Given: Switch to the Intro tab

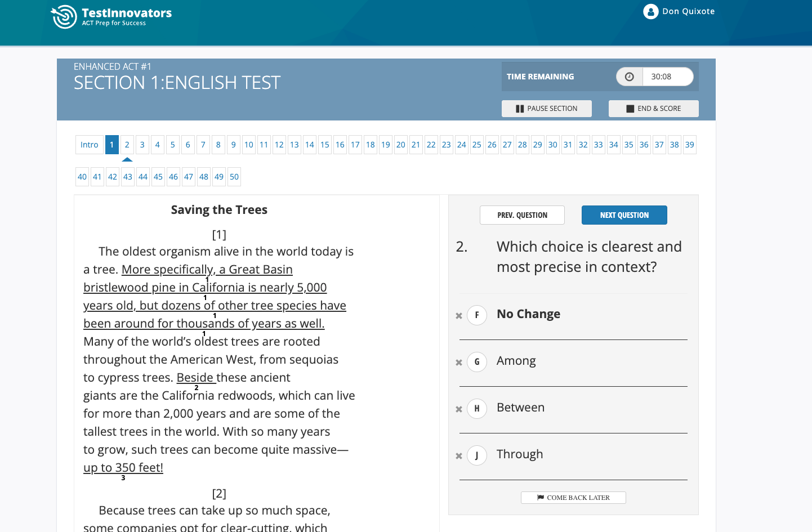Looking at the screenshot, I should coord(89,145).
